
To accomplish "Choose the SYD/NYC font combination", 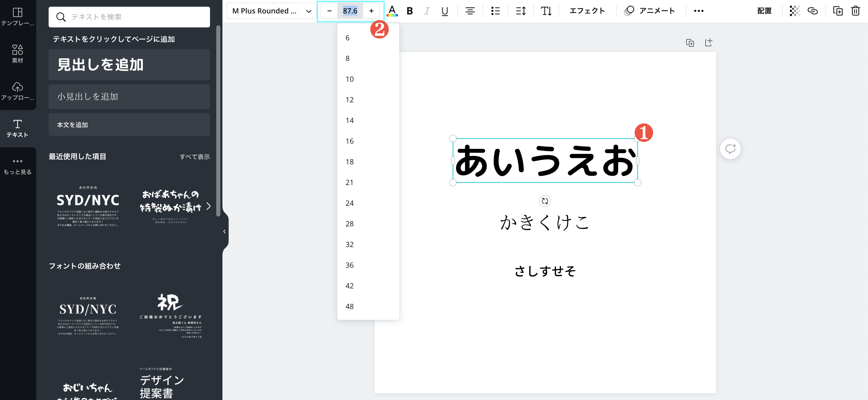I will (x=88, y=316).
